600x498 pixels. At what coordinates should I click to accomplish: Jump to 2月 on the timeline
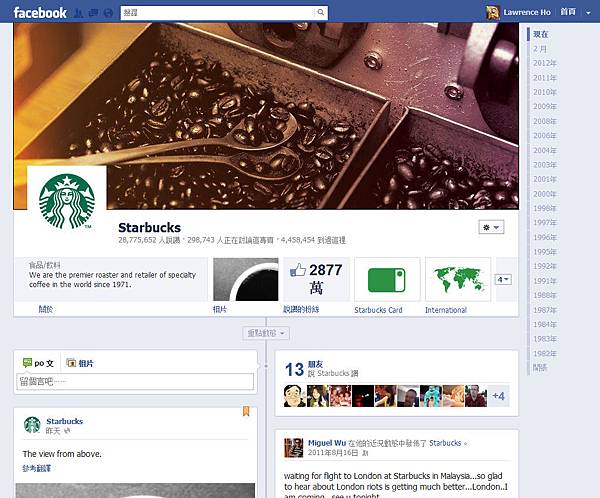tap(540, 49)
